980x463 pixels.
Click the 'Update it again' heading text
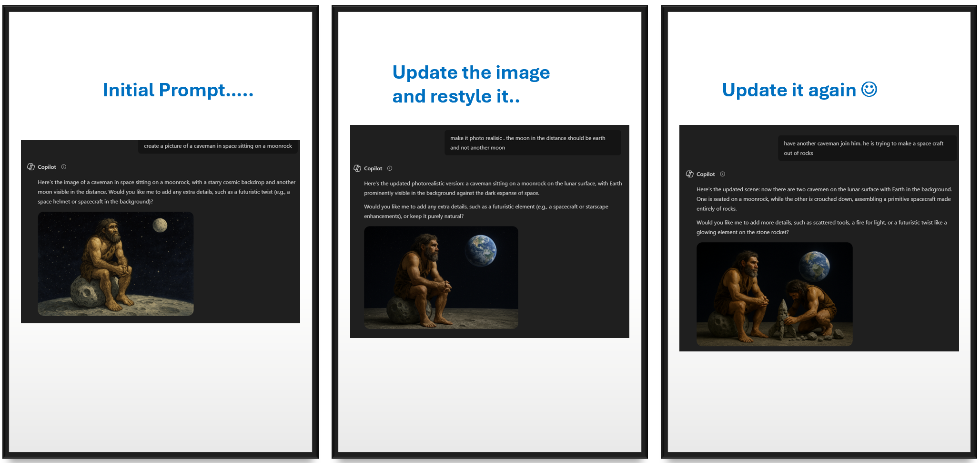789,90
